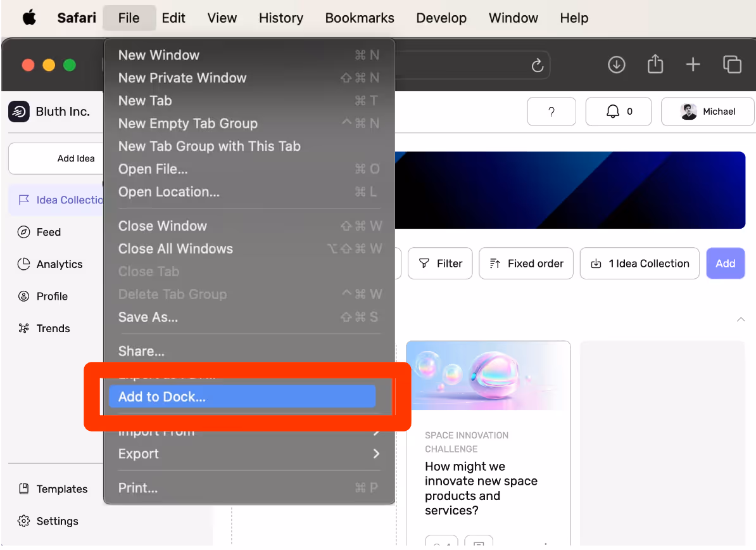
Task: Open the Bookmarks menu
Action: pyautogui.click(x=360, y=18)
